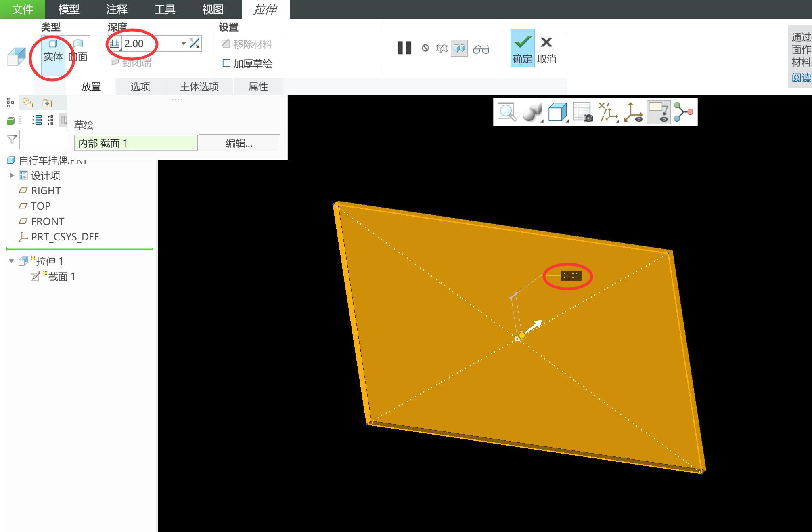812x532 pixels.
Task: Toggle the 实体 solid type button
Action: click(x=53, y=51)
